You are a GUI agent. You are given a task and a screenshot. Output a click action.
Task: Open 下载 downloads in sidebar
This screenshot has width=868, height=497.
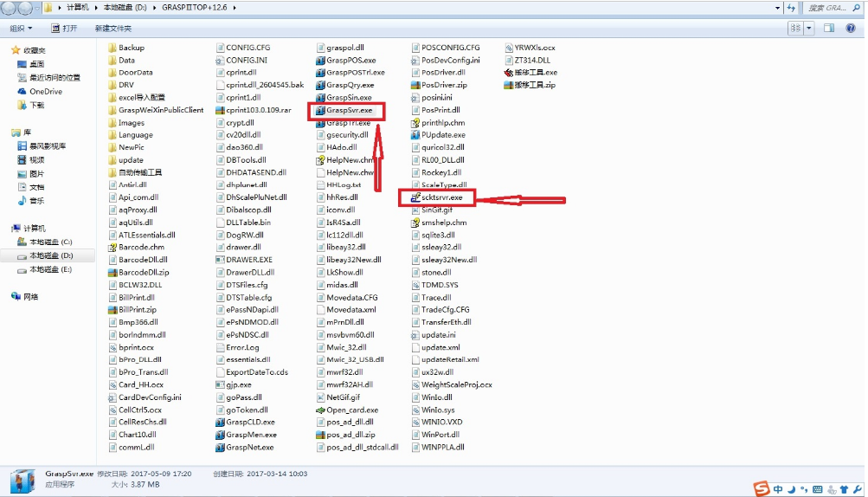[x=31, y=106]
